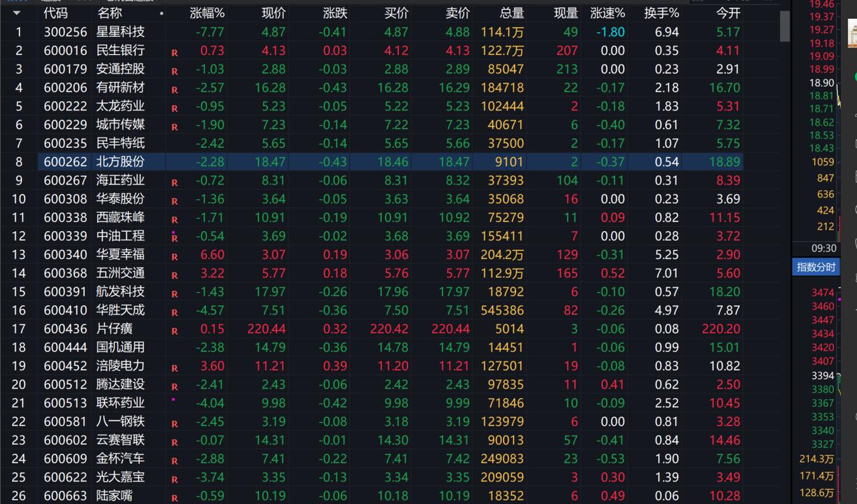This screenshot has width=857, height=504.
Task: Click the R marker beside 五洲交通
Action: click(175, 276)
